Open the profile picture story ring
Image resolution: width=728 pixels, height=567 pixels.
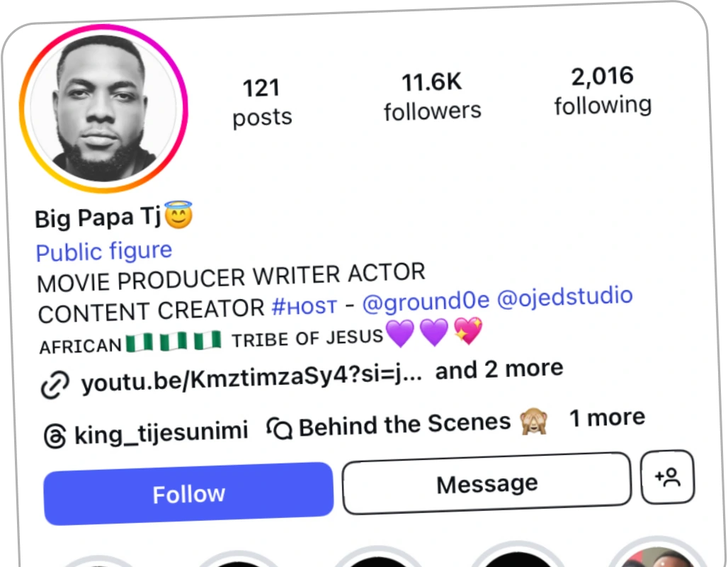pyautogui.click(x=103, y=108)
